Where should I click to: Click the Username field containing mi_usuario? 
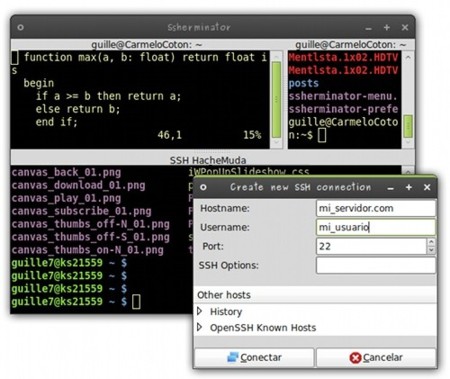[376, 227]
